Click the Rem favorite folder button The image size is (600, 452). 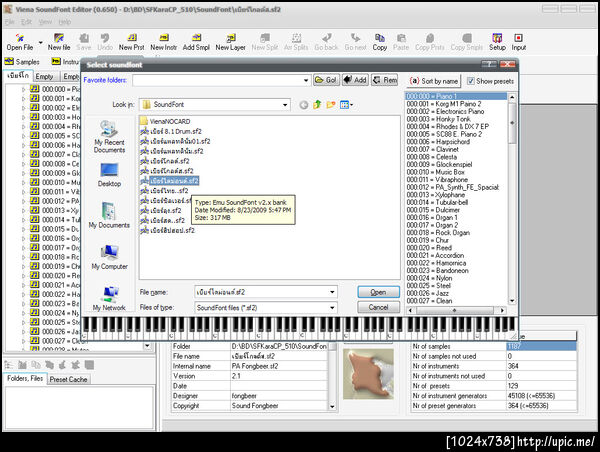pos(385,80)
